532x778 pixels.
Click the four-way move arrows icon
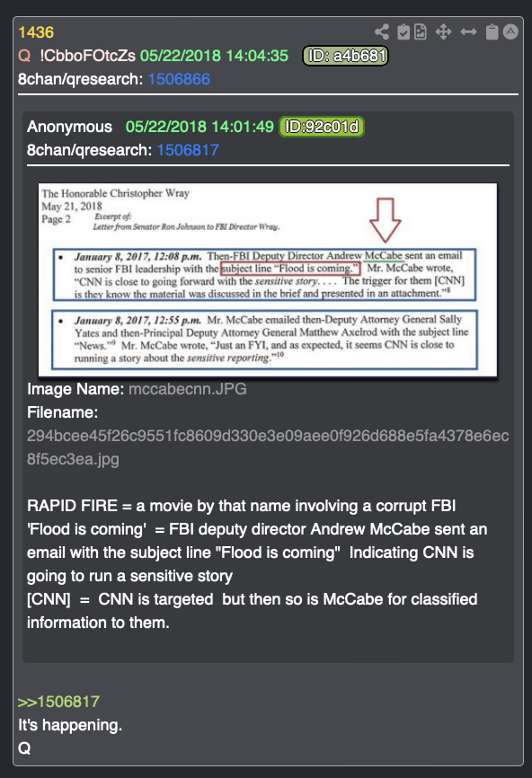[x=443, y=32]
